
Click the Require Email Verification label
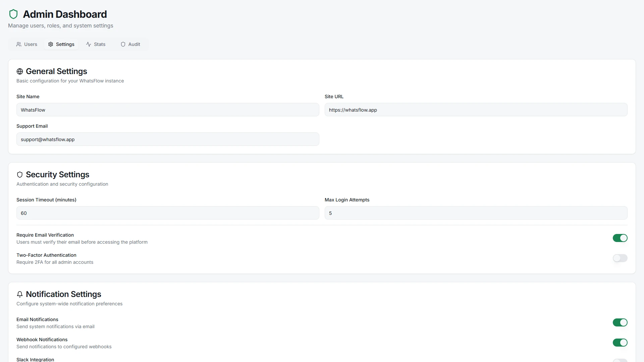45,235
